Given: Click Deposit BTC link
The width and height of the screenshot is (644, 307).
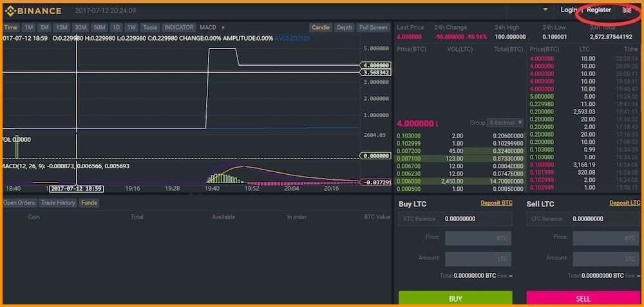Looking at the screenshot, I should pyautogui.click(x=497, y=203).
